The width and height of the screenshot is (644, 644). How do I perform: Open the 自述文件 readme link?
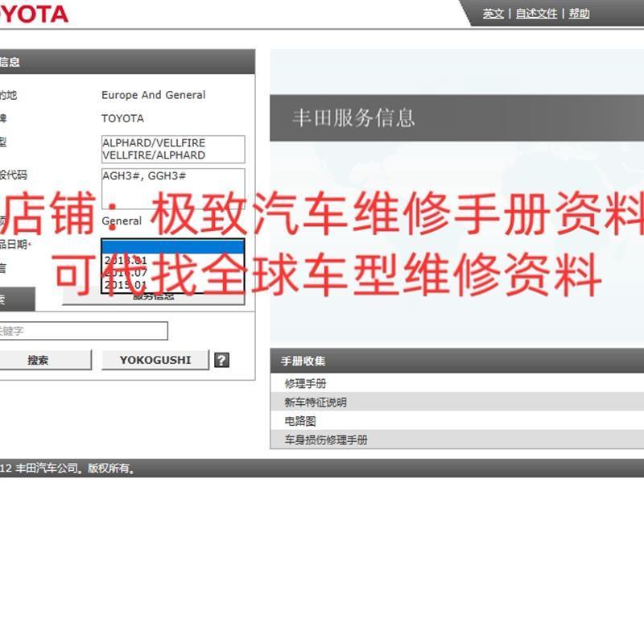(x=536, y=14)
